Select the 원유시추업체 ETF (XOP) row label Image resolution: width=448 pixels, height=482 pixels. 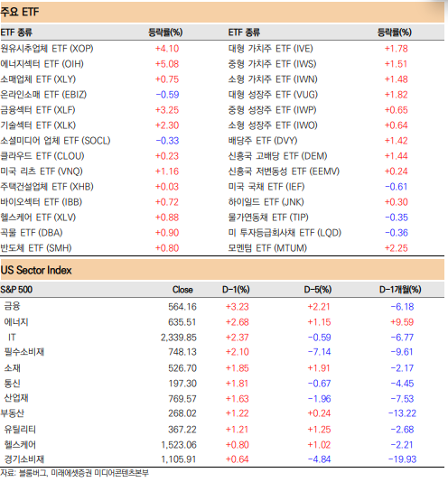point(47,49)
